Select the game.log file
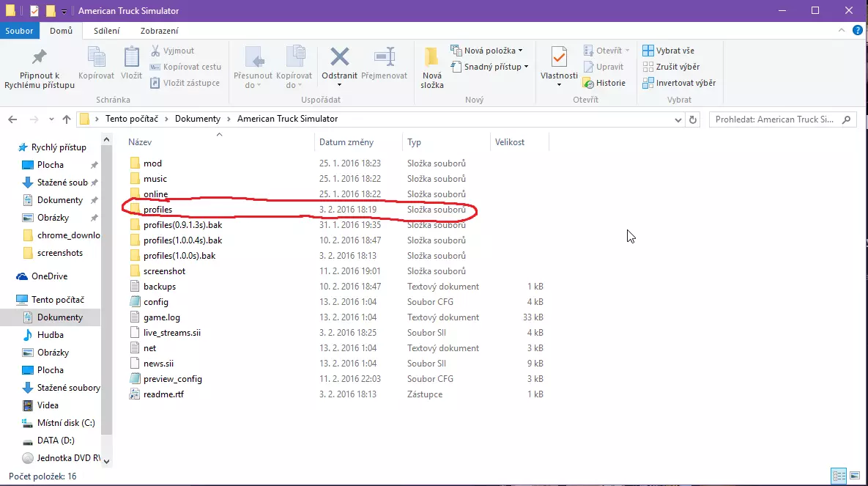 162,317
